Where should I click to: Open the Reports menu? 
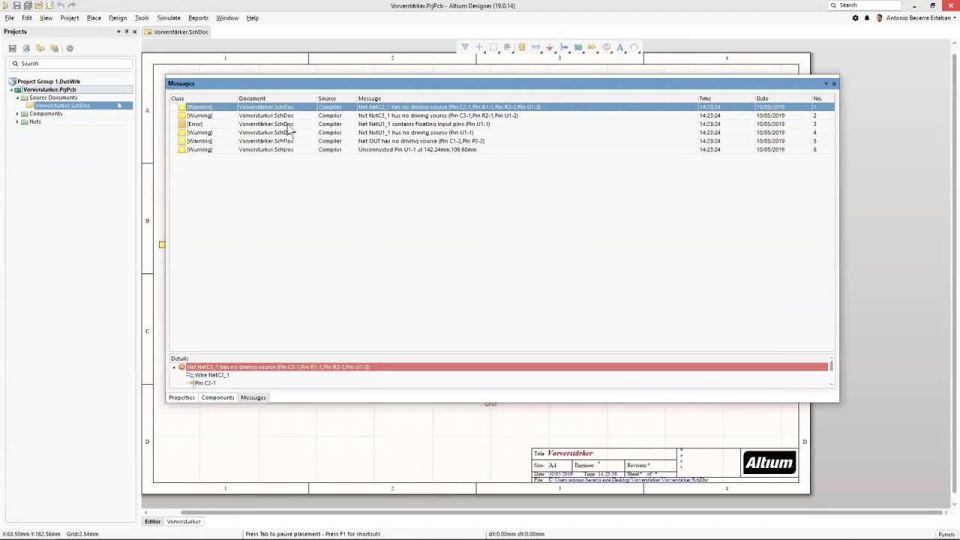click(x=198, y=18)
